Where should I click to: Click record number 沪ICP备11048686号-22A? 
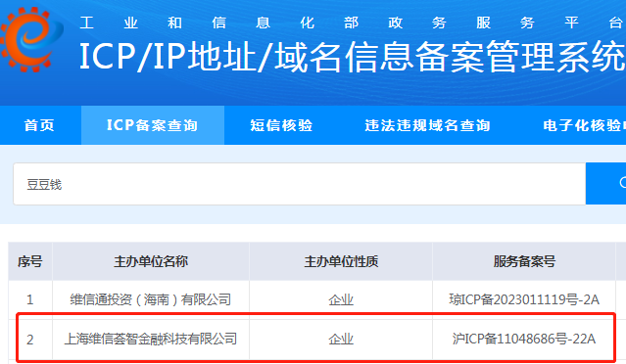click(x=524, y=340)
